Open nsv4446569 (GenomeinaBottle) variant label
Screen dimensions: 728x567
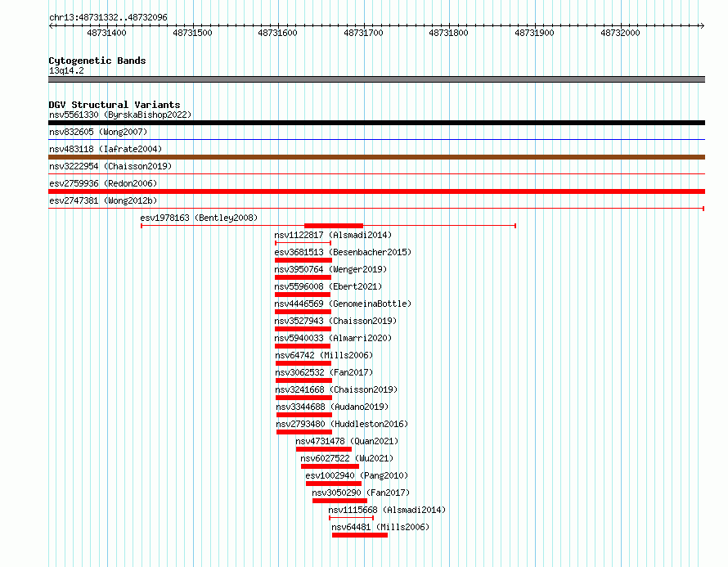click(343, 304)
